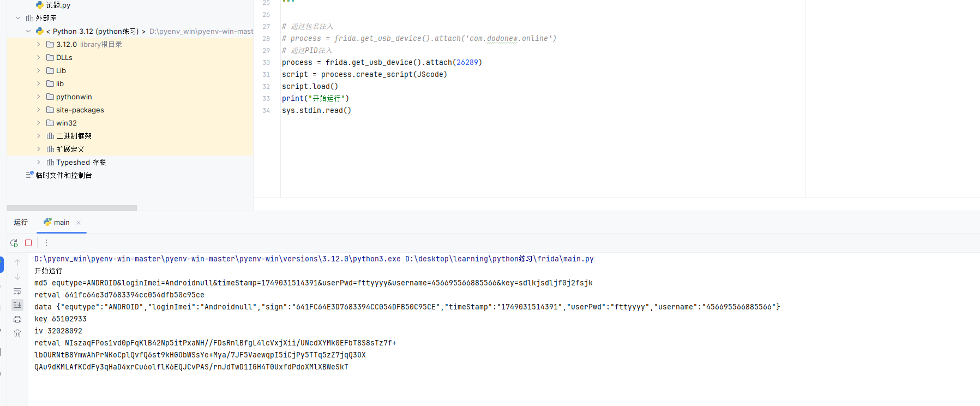The width and height of the screenshot is (980, 406).
Task: Click the up arrow in console gutter
Action: tap(17, 262)
